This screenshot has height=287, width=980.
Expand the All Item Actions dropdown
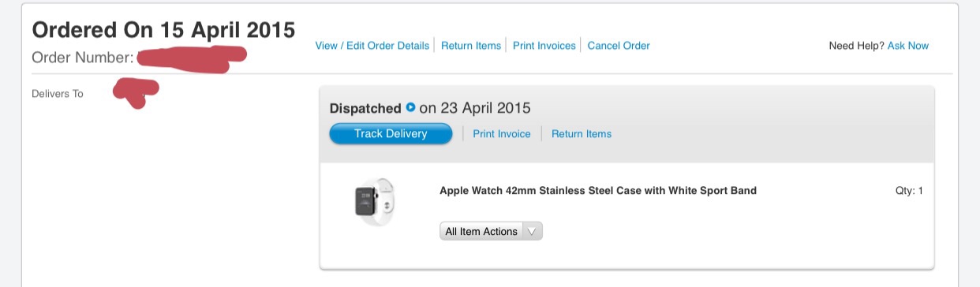491,231
